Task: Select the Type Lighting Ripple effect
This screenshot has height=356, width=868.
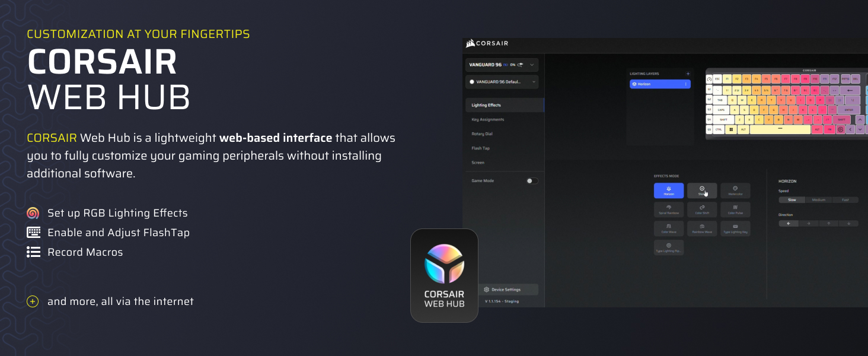Action: [x=669, y=247]
